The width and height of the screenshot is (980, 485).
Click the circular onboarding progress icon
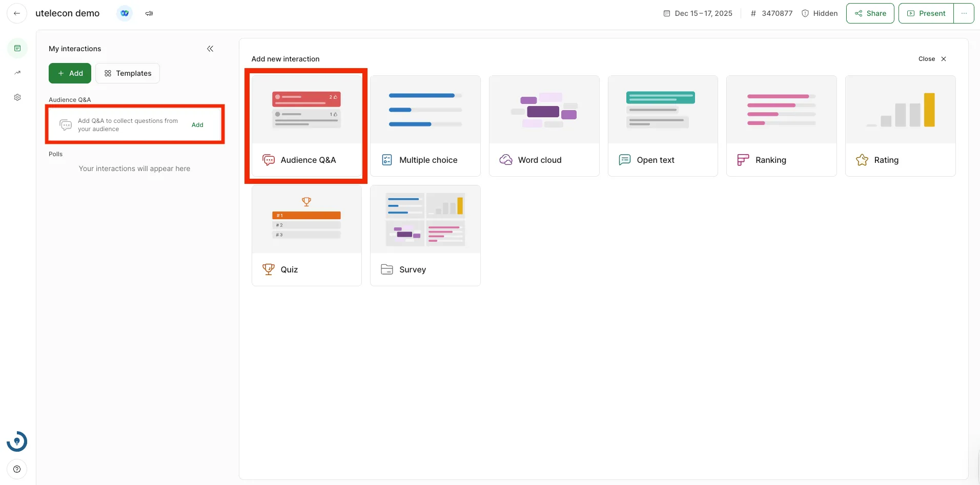point(17,441)
